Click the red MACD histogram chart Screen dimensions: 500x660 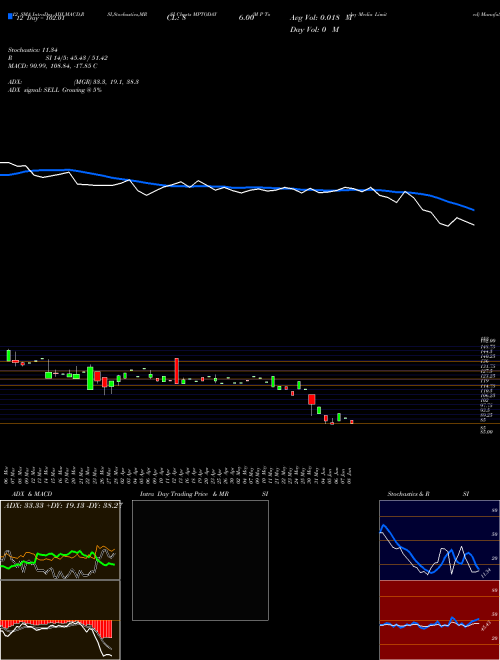click(60, 620)
